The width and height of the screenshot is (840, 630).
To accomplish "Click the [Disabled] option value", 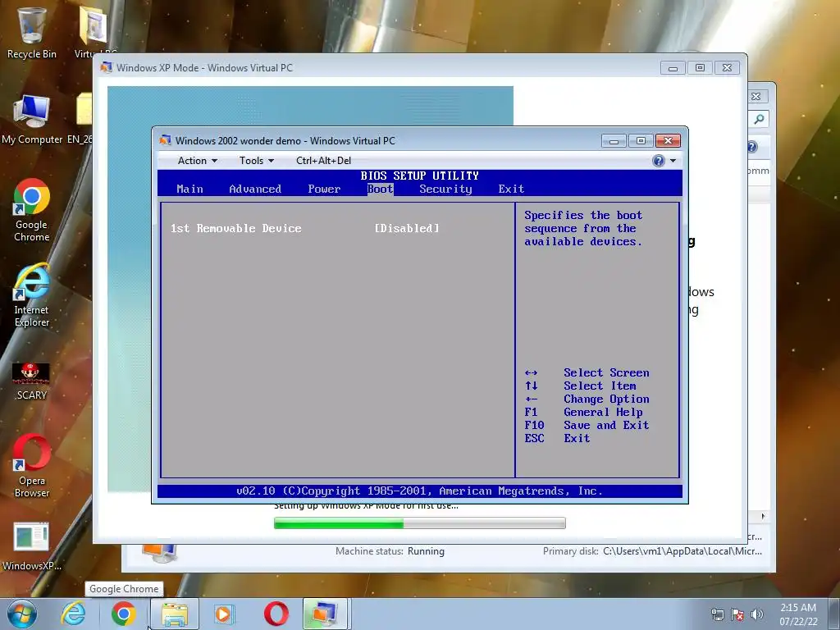I will [x=407, y=228].
